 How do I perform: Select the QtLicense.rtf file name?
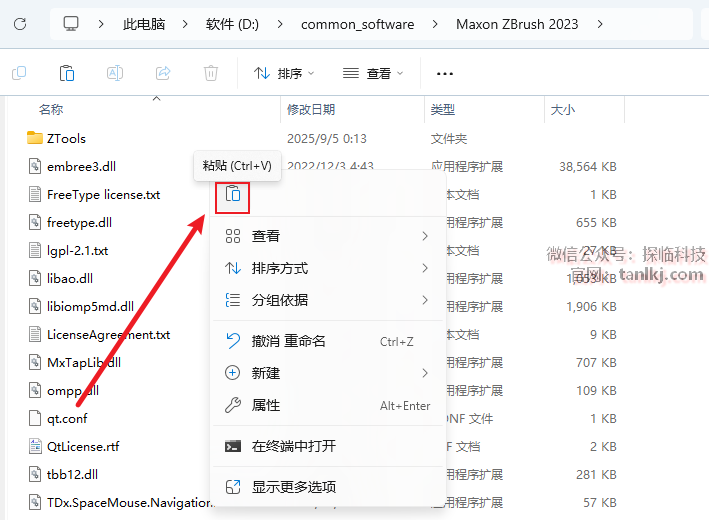pos(83,447)
